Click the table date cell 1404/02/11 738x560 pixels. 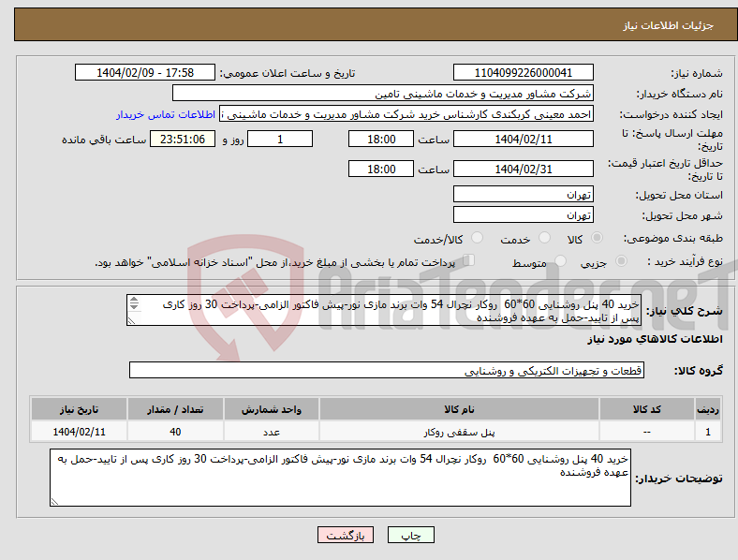tap(79, 432)
